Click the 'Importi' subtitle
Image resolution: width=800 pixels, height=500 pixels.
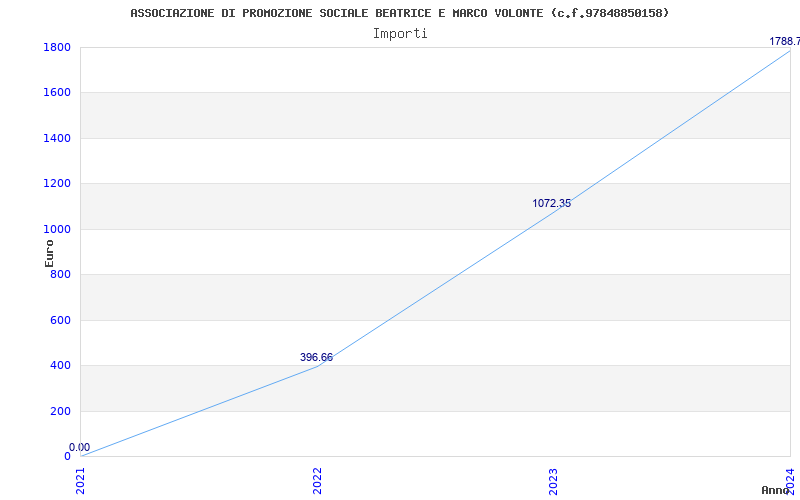click(400, 34)
